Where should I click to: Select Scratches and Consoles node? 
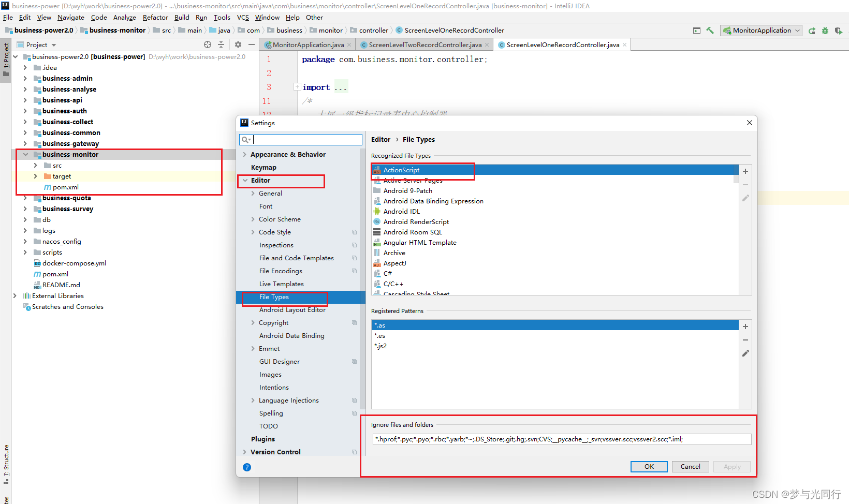click(x=68, y=307)
